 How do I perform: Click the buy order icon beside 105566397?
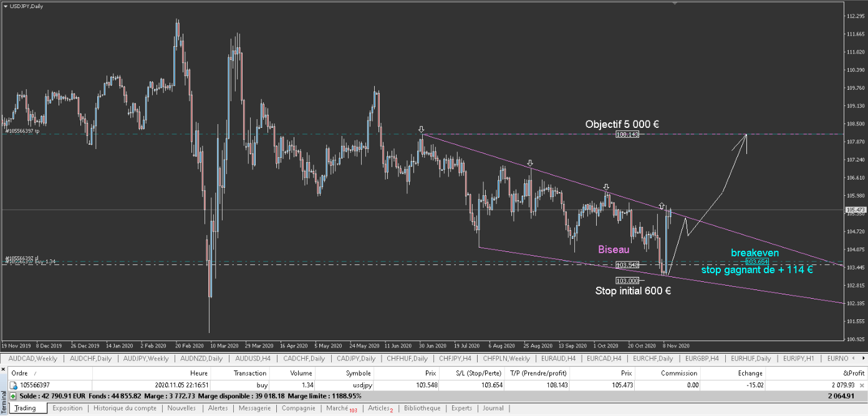(x=13, y=385)
